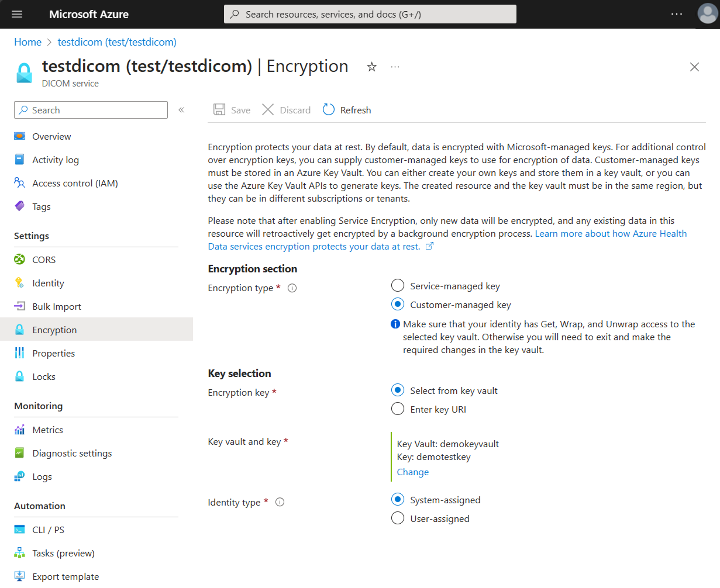Click the Home breadcrumb link

click(x=28, y=42)
